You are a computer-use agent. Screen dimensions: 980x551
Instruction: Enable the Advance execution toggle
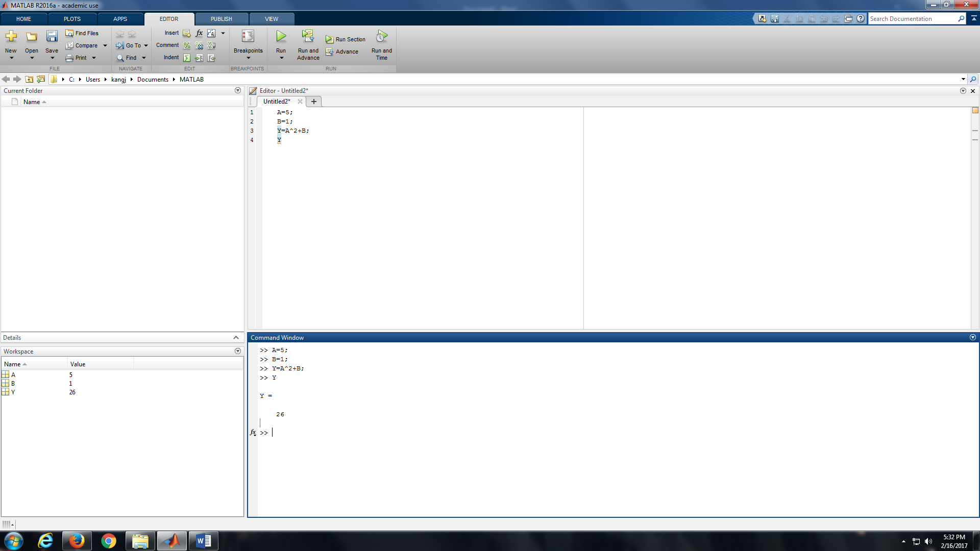(345, 51)
